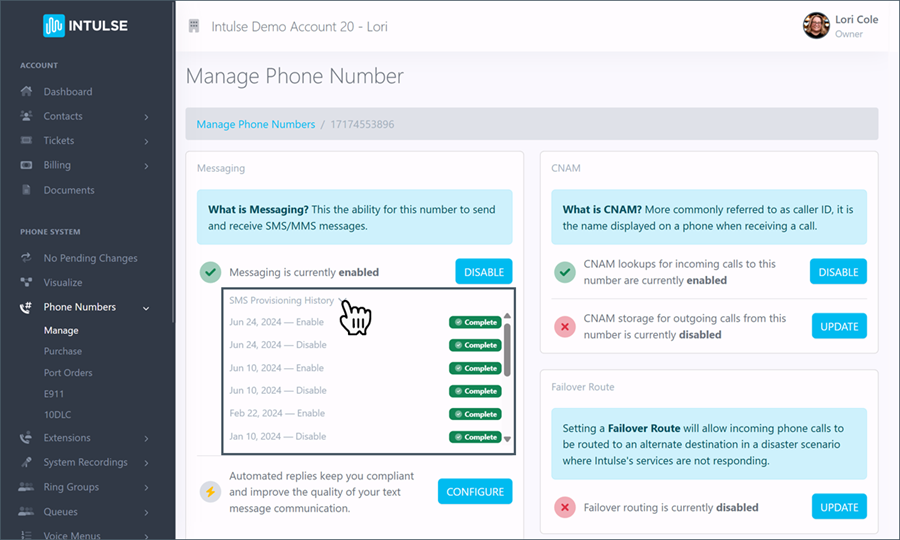Click the SMS history scrollbar thumb

[x=507, y=349]
